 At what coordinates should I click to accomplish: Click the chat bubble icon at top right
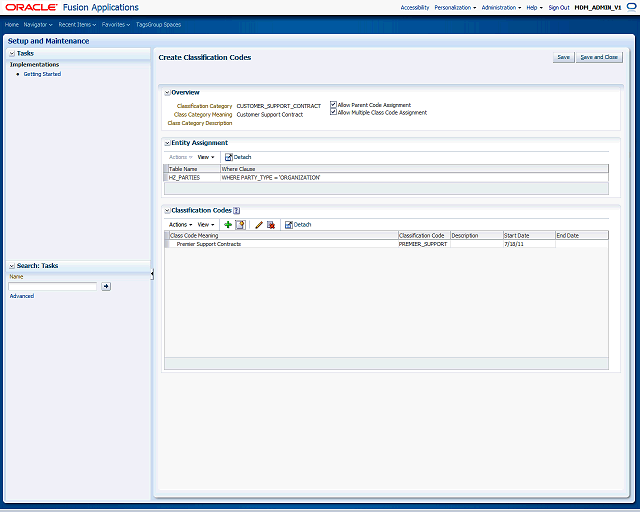coord(631,7)
